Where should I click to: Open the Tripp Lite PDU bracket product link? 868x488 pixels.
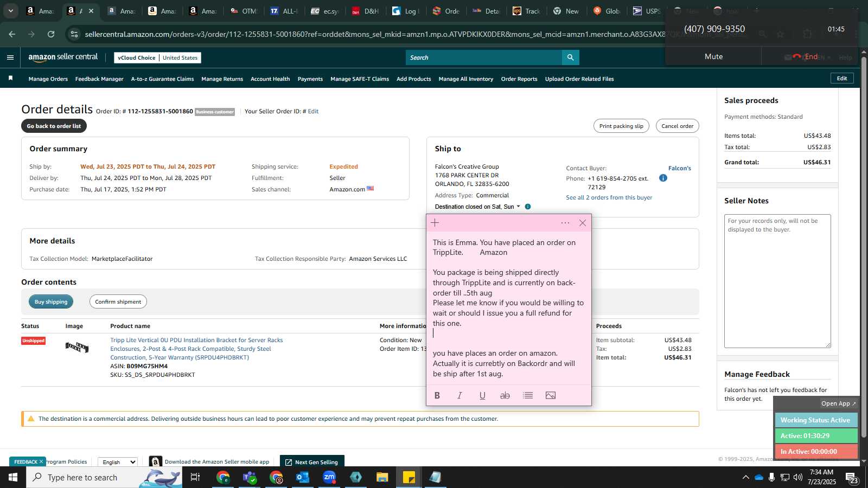pyautogui.click(x=196, y=349)
